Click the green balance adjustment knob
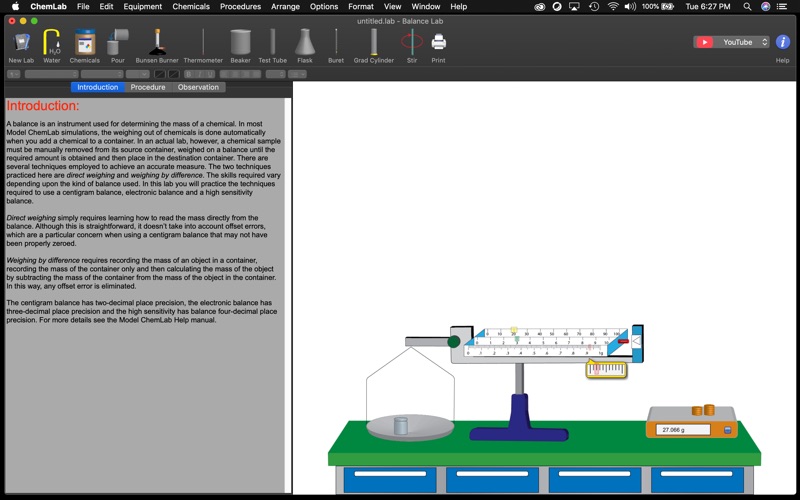The width and height of the screenshot is (800, 500). pos(454,342)
